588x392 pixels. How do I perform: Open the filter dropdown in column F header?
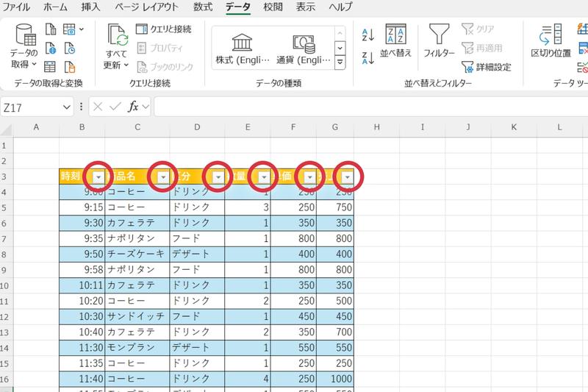pos(309,177)
